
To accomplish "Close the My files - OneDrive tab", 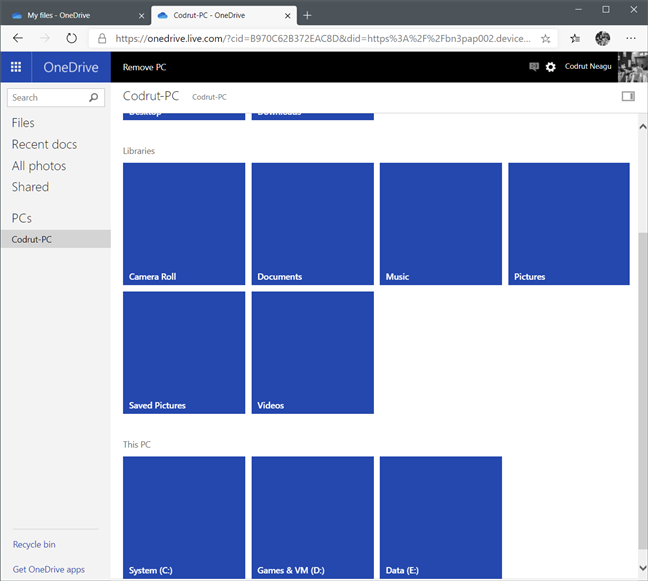I will [141, 16].
